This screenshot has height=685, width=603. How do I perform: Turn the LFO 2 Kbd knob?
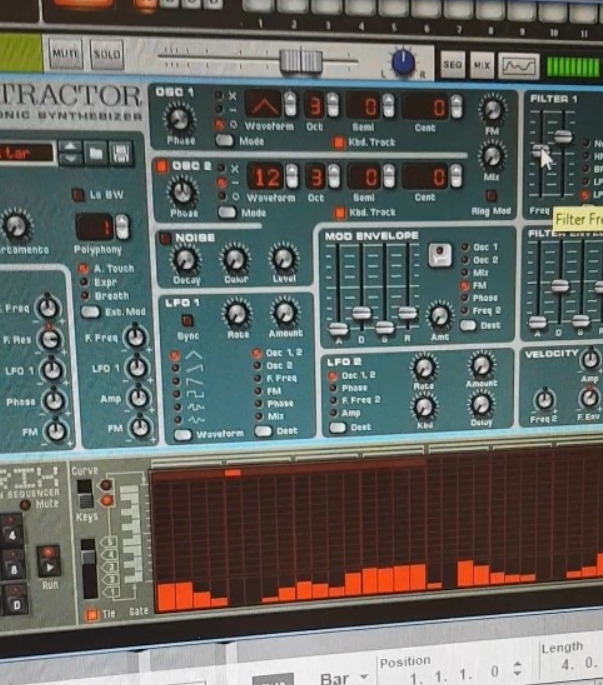424,407
